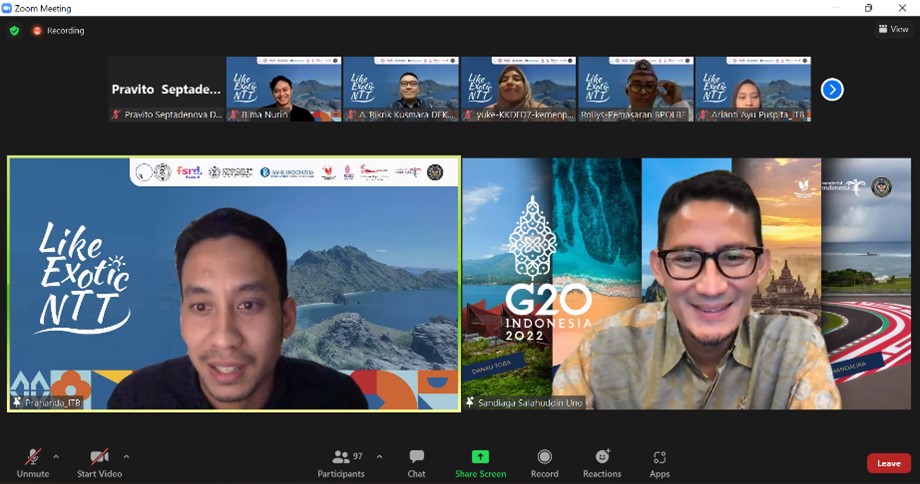Select Pravito Septadenova's participant tile
The image size is (920, 484).
pyautogui.click(x=165, y=89)
